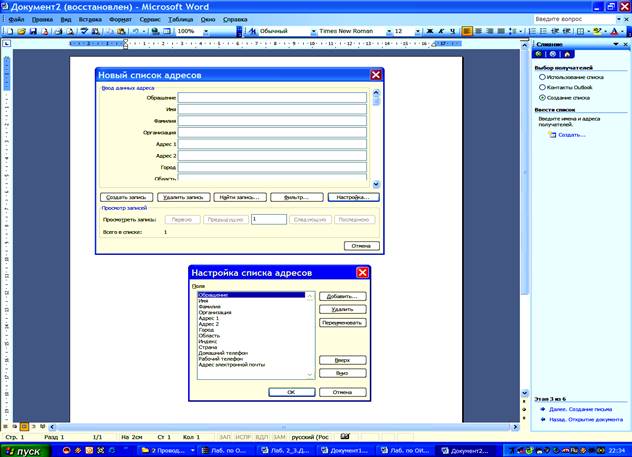
Task: Open the zoom 100% dropdown
Action: pyautogui.click(x=206, y=31)
